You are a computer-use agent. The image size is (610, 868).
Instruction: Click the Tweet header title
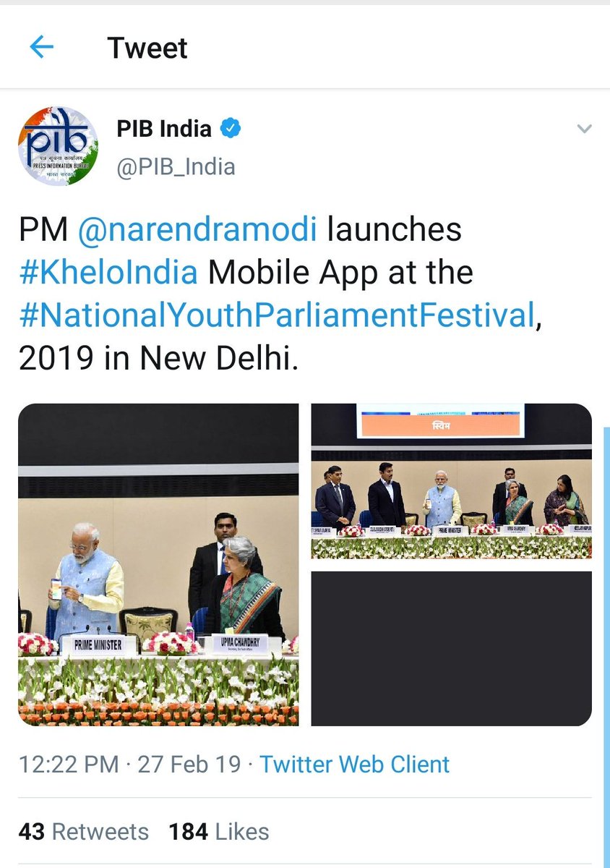147,48
